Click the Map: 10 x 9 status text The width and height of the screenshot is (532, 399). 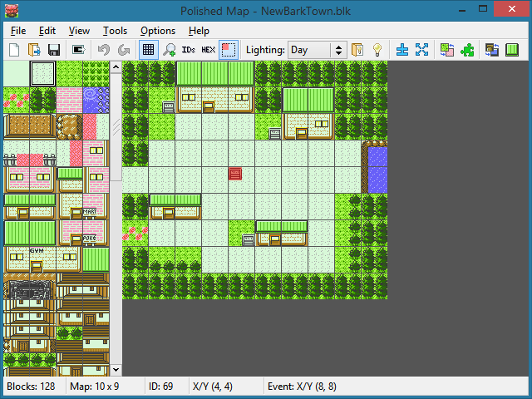[94, 387]
